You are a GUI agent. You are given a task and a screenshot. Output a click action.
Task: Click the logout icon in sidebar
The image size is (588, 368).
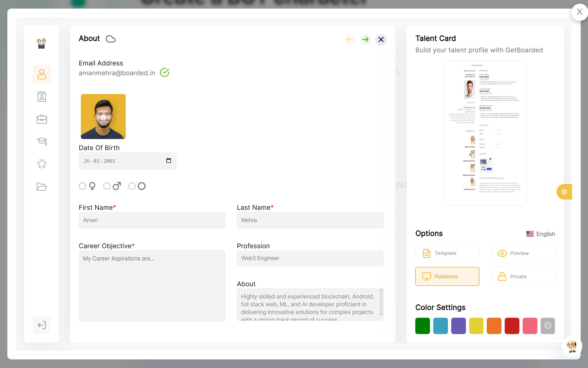42,325
